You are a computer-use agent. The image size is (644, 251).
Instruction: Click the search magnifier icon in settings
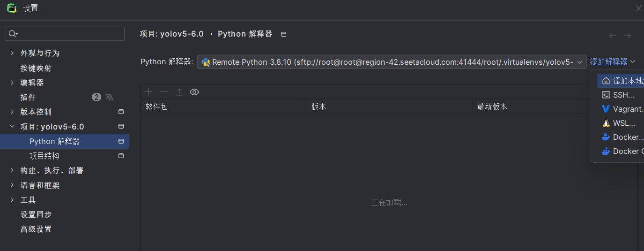[x=13, y=34]
